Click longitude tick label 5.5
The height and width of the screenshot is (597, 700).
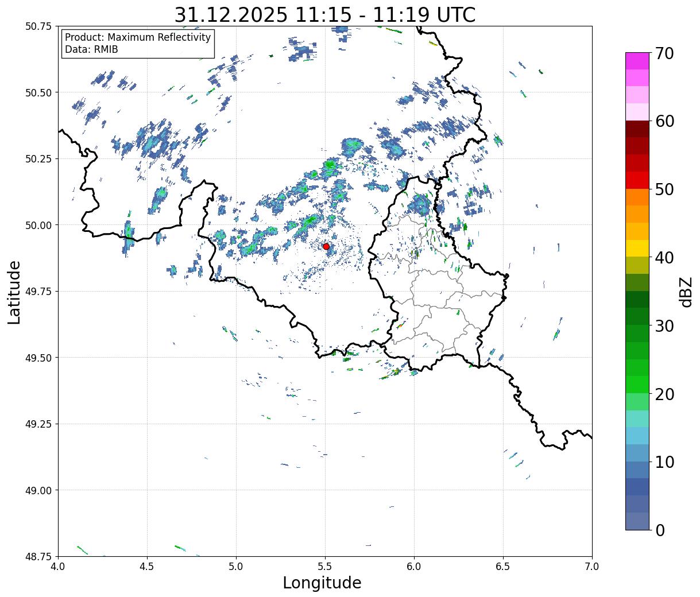point(325,567)
